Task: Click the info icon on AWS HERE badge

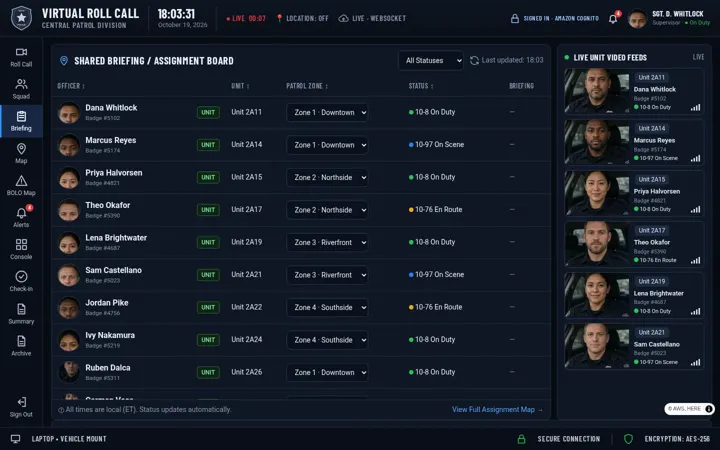Action: [x=709, y=409]
